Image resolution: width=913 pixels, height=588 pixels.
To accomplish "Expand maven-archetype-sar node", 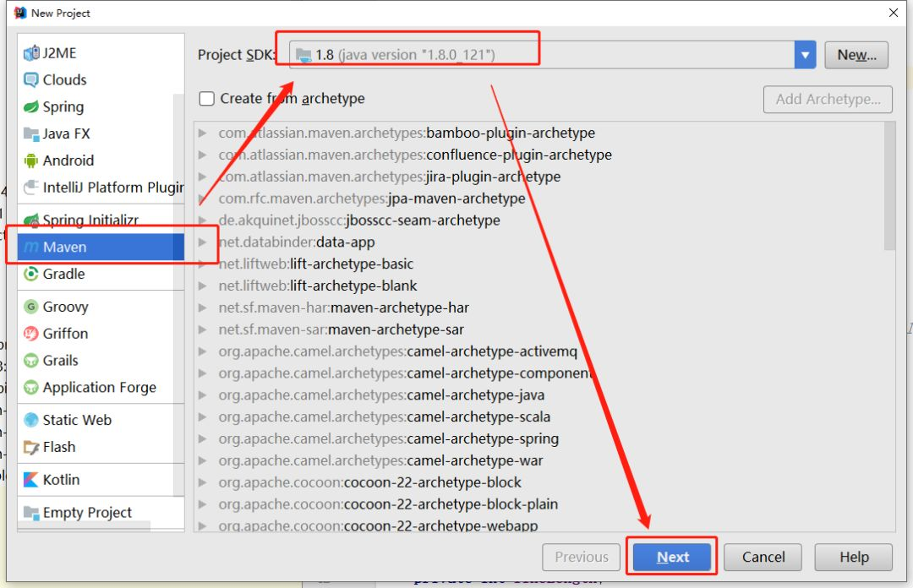I will point(203,329).
